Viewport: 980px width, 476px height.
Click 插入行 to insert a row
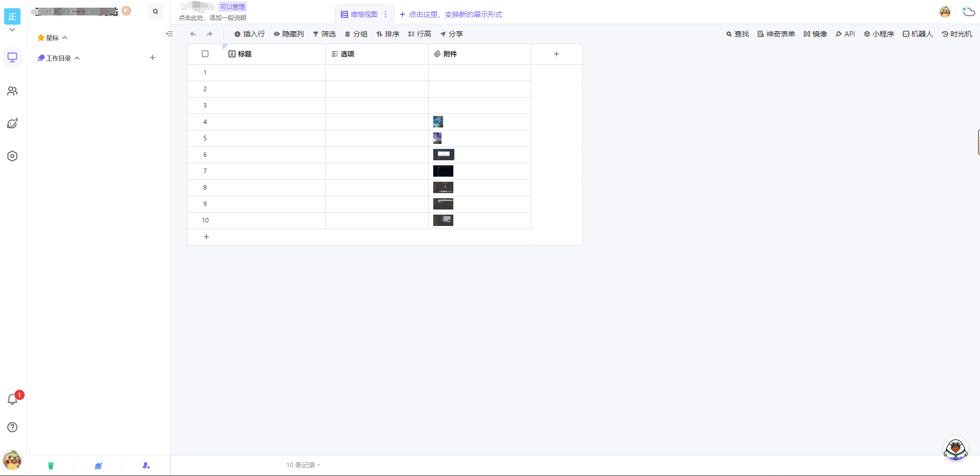click(x=249, y=34)
